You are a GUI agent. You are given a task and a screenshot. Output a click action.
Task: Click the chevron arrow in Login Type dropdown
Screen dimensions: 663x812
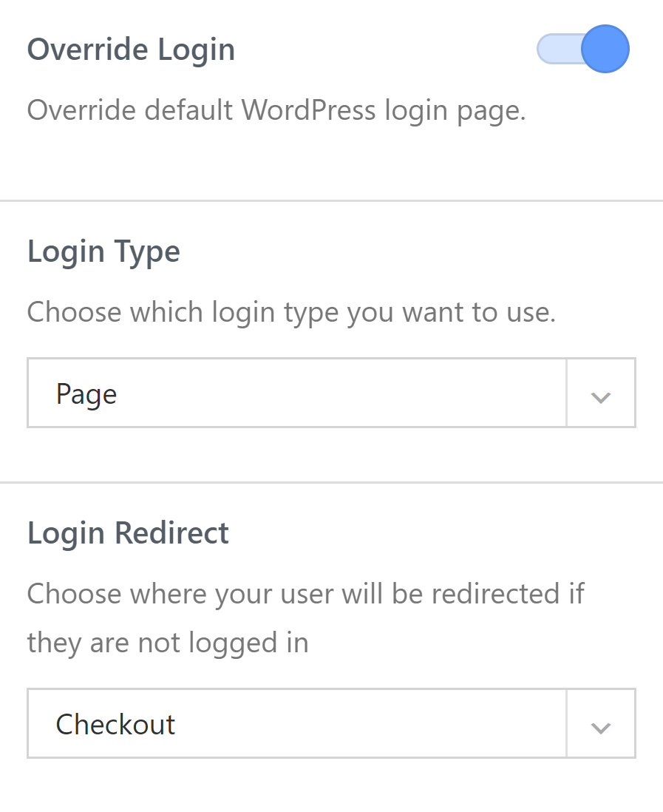tap(601, 396)
